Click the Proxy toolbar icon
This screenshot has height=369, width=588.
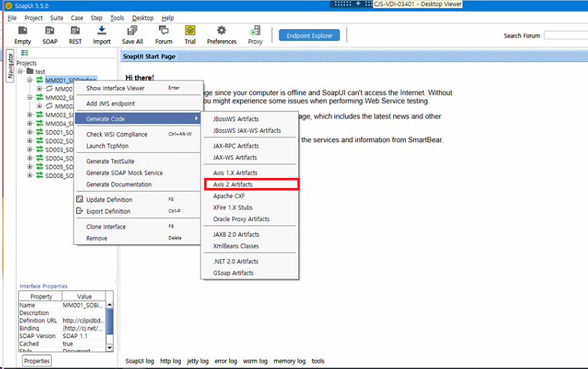[255, 30]
